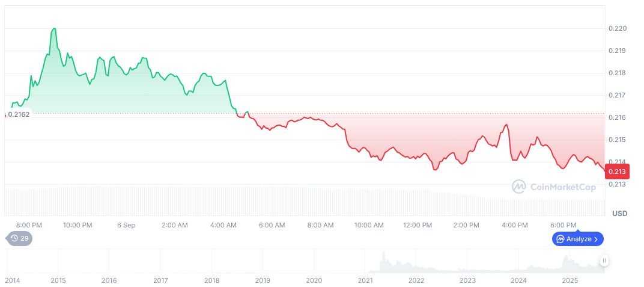Open the history badge showing 29
Screen dimensions: 644x287
(20, 238)
